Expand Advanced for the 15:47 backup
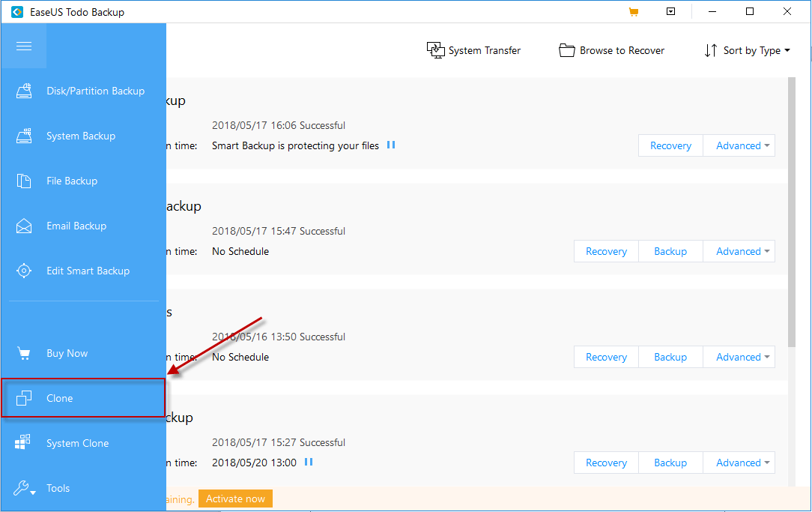The image size is (812, 512). tap(739, 251)
